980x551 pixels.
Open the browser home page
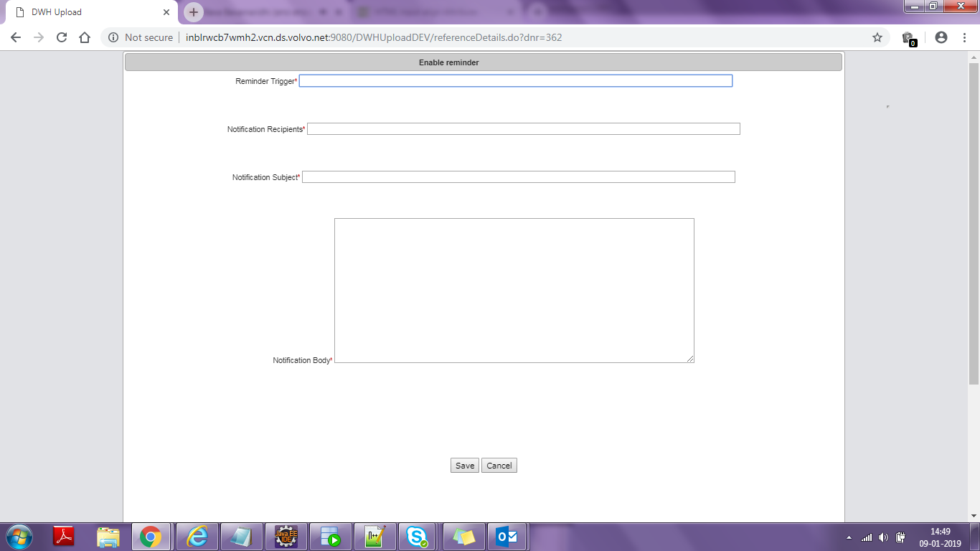[x=85, y=37]
